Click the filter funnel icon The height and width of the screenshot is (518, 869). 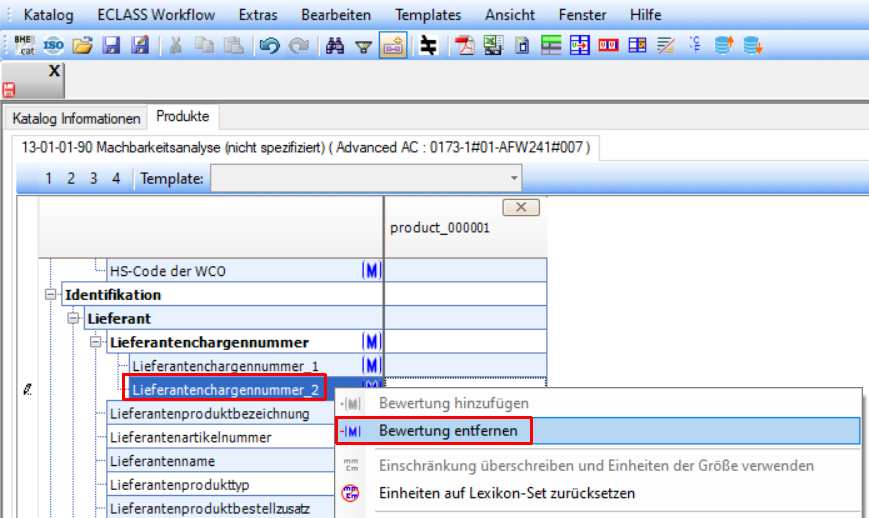(364, 47)
